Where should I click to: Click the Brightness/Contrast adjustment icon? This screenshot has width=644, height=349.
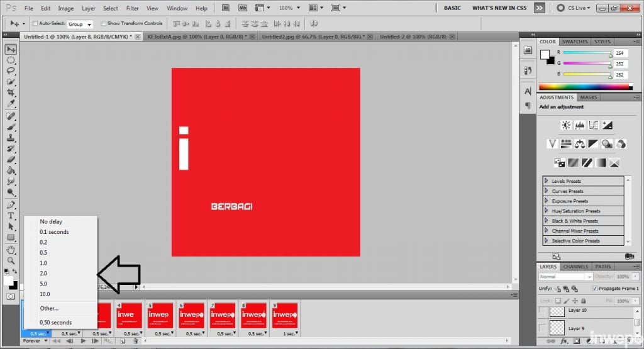[x=565, y=125]
